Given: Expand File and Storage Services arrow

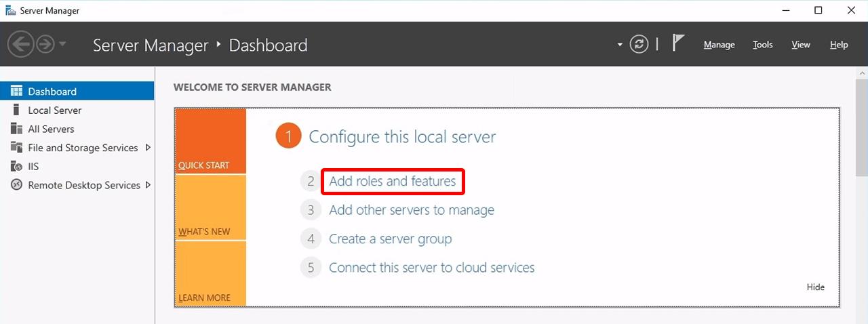Looking at the screenshot, I should (x=148, y=148).
